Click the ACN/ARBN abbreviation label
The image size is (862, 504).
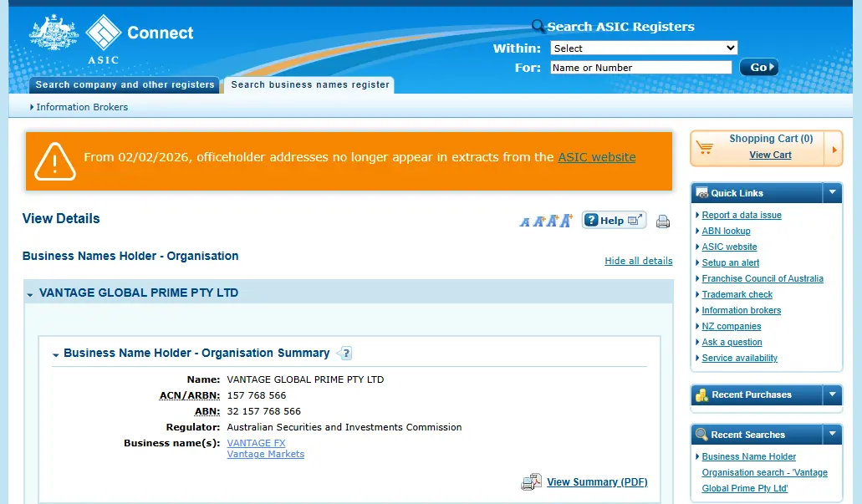click(190, 395)
